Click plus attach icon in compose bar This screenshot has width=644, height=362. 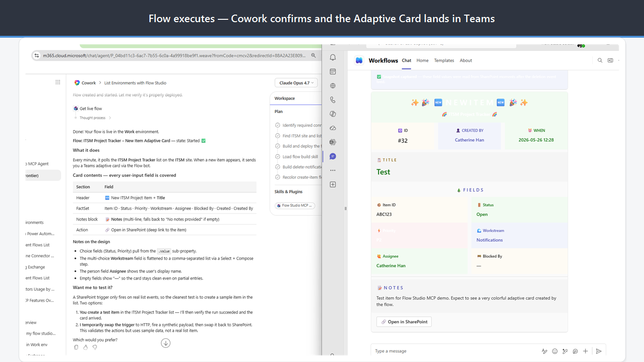[x=586, y=351]
